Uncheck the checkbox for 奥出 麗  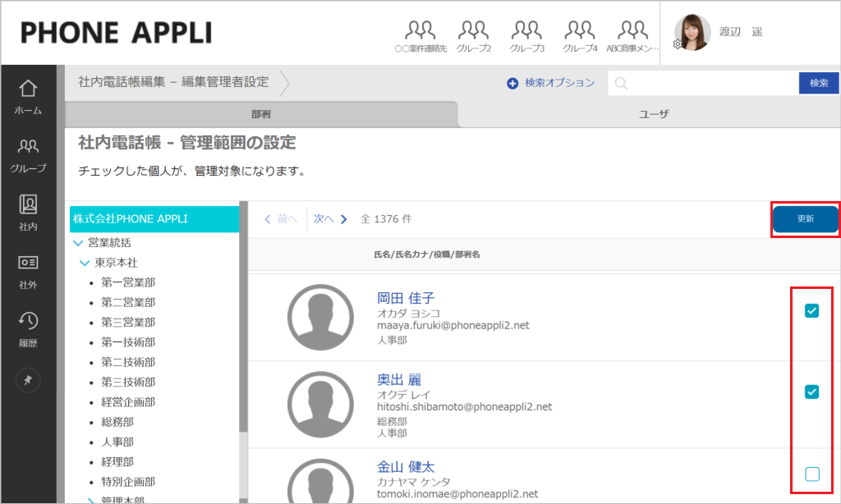point(811,392)
